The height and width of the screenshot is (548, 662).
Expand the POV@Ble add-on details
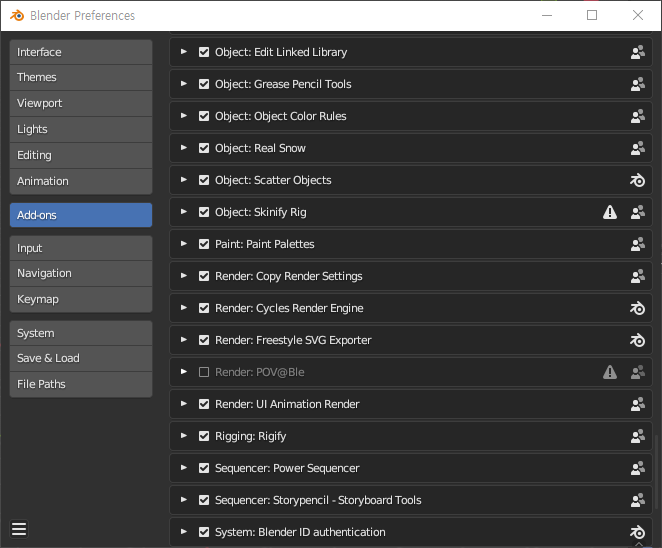pyautogui.click(x=184, y=372)
